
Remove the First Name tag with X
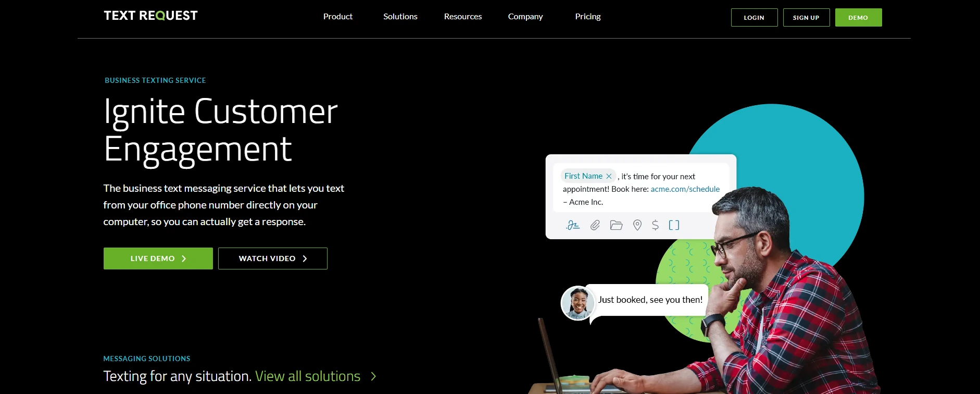(609, 176)
